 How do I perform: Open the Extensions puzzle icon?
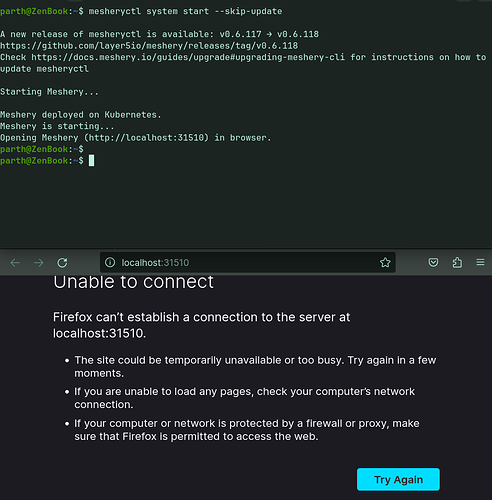(x=457, y=263)
